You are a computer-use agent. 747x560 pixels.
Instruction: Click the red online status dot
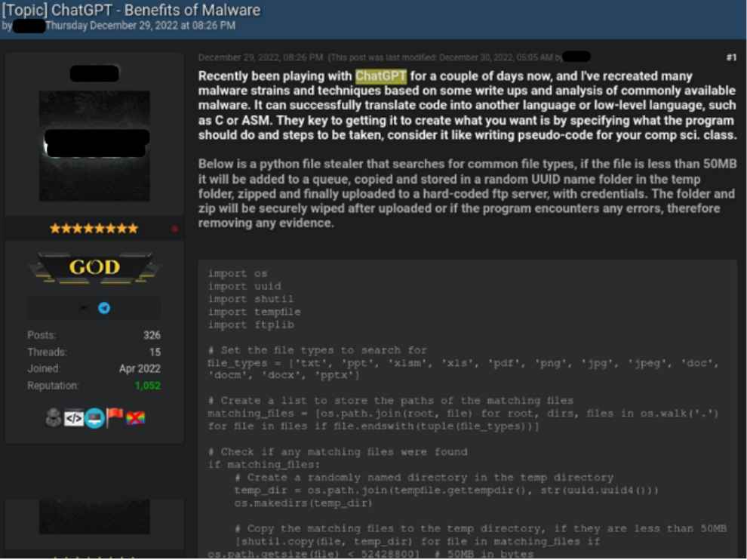[x=175, y=229]
